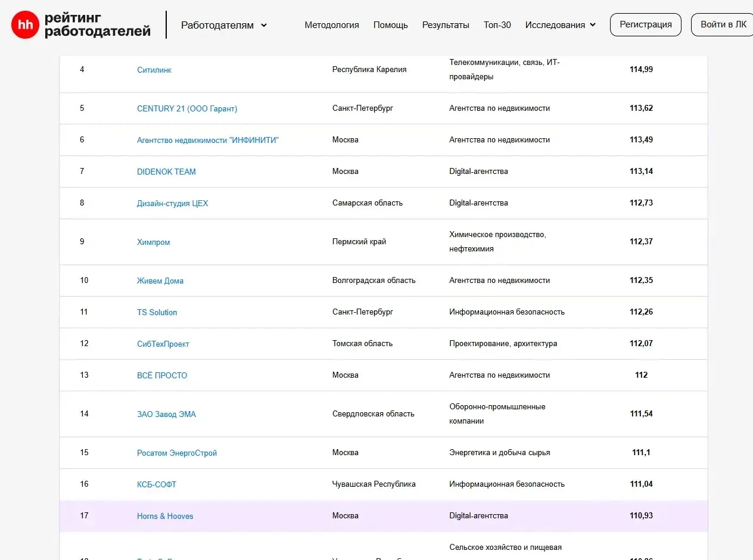This screenshot has width=753, height=560.
Task: Click Телекоммуникации, связь, ИТ-провайдеры cell
Action: [x=505, y=69]
